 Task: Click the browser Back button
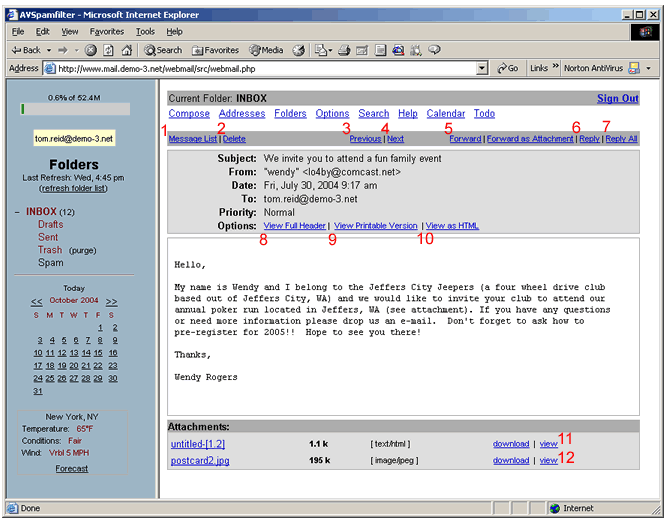click(24, 50)
